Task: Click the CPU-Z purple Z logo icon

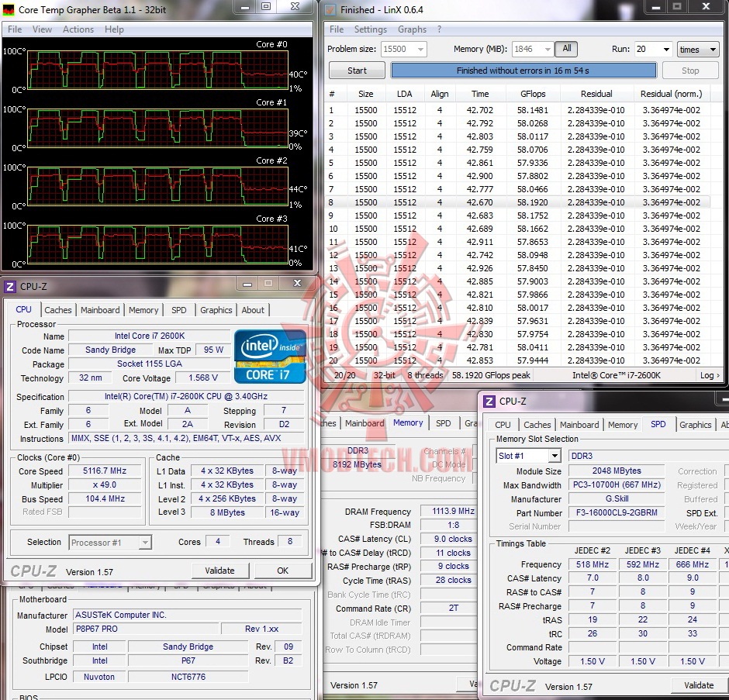Action: [10, 286]
